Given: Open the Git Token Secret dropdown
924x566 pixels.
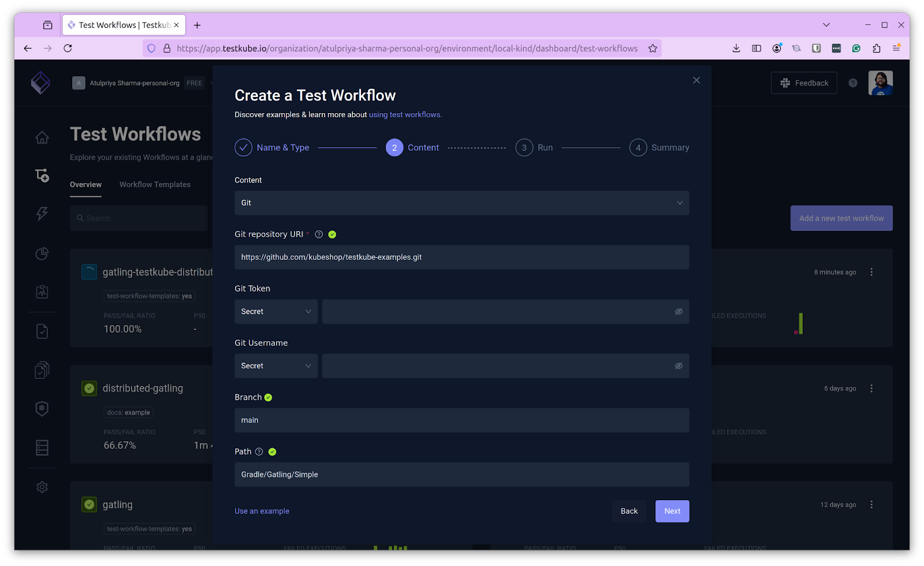Looking at the screenshot, I should 276,311.
